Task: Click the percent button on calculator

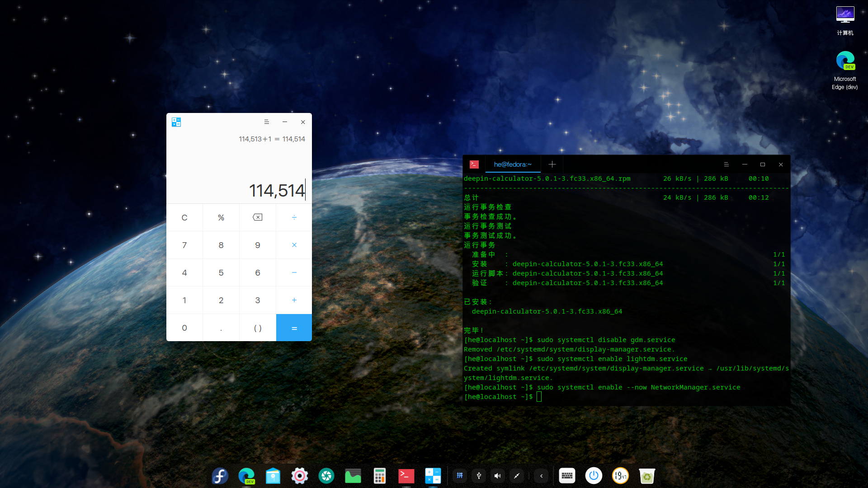Action: click(x=221, y=217)
